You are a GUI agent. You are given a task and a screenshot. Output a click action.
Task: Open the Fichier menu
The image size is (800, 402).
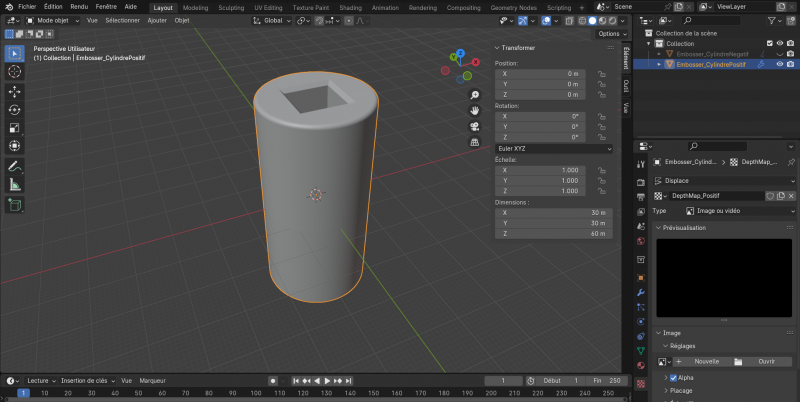point(27,6)
